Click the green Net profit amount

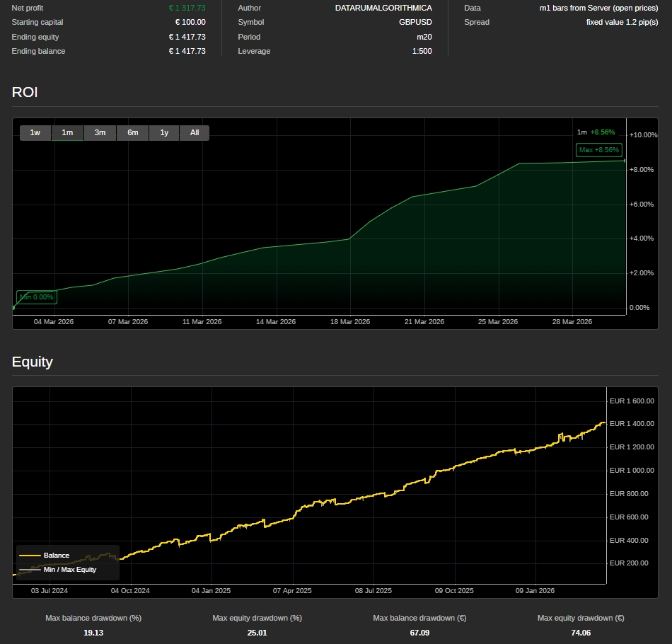[187, 8]
